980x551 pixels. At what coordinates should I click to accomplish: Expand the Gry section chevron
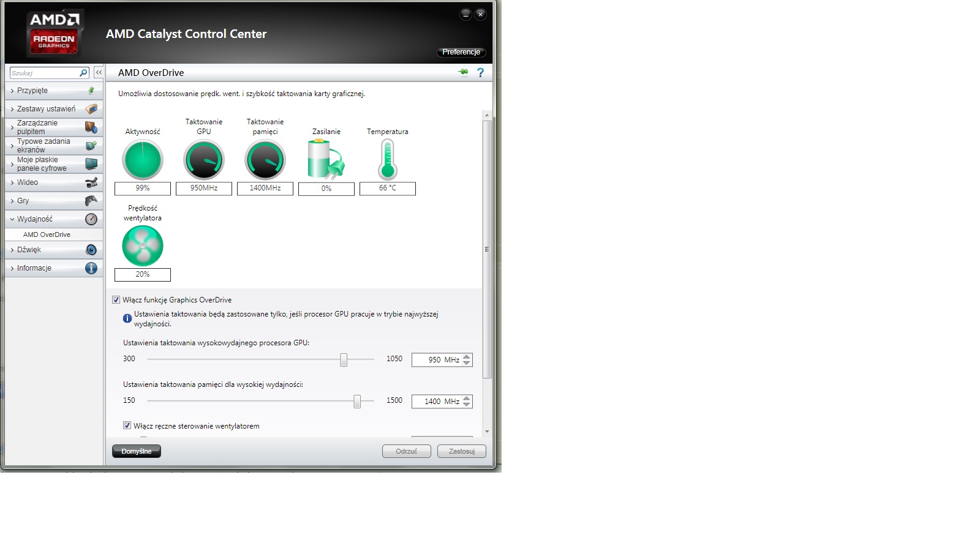12,201
